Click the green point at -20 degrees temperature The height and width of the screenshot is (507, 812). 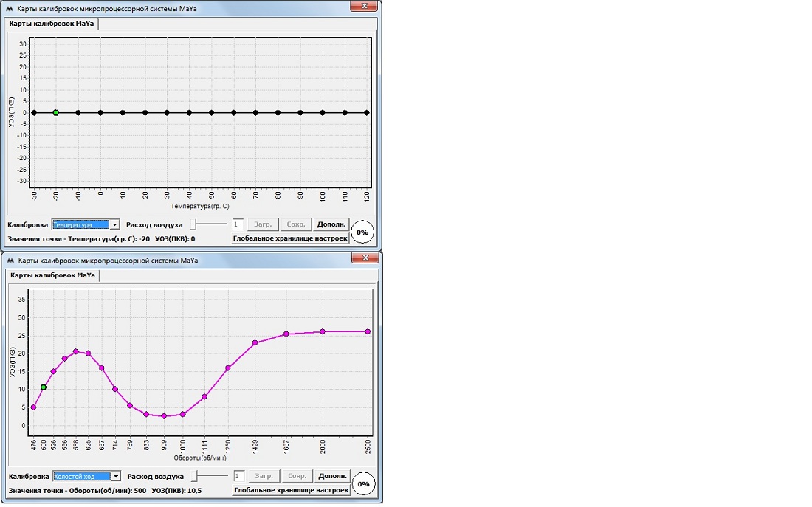pos(55,113)
